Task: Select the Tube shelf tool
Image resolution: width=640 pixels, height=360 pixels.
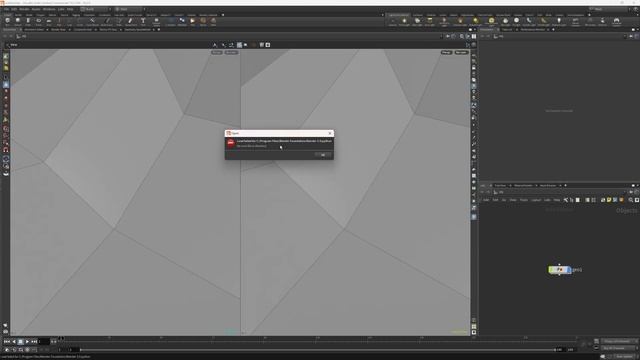Action: pos(28,22)
